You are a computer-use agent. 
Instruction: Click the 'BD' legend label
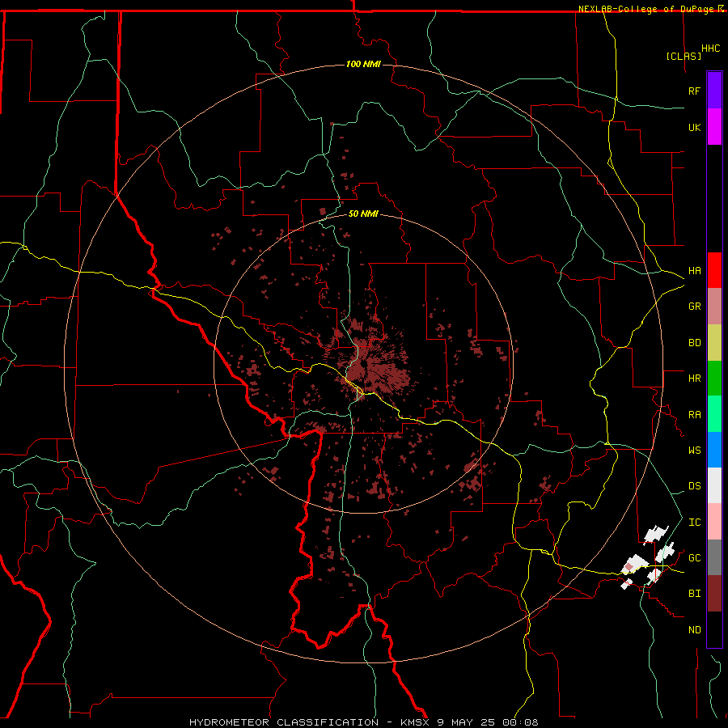click(694, 343)
